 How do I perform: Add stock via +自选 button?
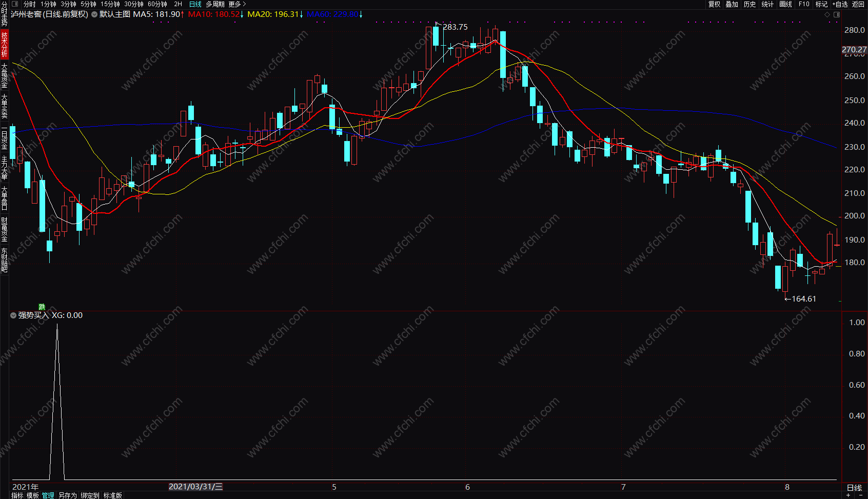(840, 4)
